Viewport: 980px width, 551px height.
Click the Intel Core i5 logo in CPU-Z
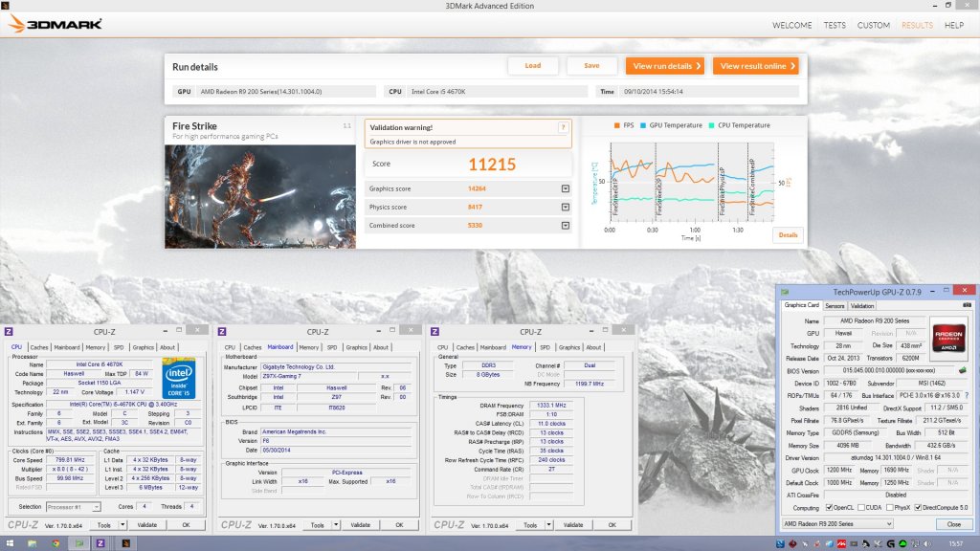click(x=179, y=378)
